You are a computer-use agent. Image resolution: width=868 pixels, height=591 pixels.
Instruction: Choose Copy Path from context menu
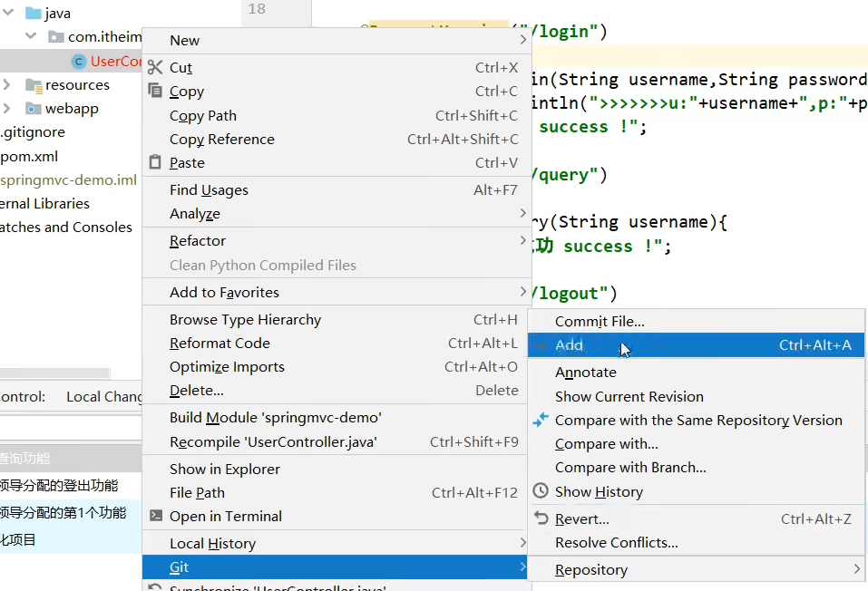point(335,115)
